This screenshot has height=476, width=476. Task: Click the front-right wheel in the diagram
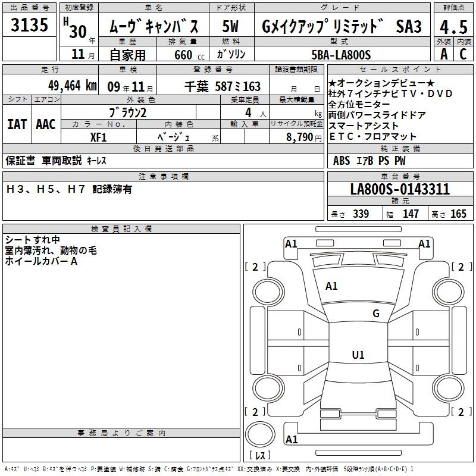tap(449, 292)
